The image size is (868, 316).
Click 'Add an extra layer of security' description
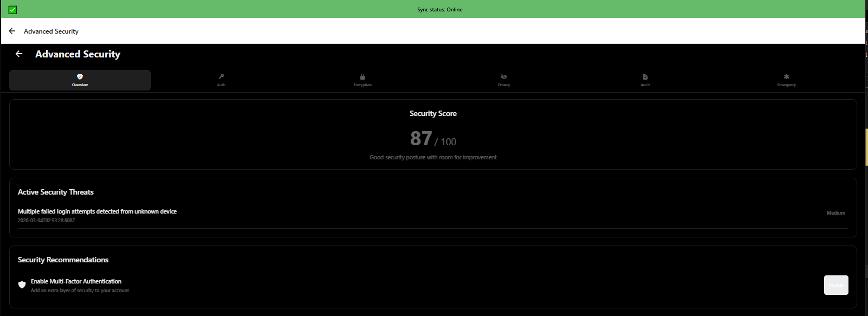tap(80, 291)
